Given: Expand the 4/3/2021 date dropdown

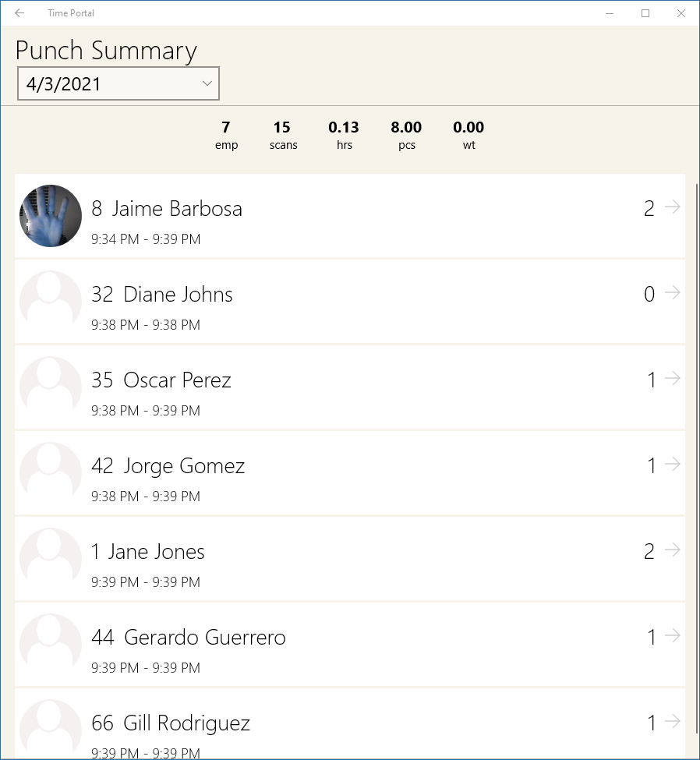Looking at the screenshot, I should (118, 84).
